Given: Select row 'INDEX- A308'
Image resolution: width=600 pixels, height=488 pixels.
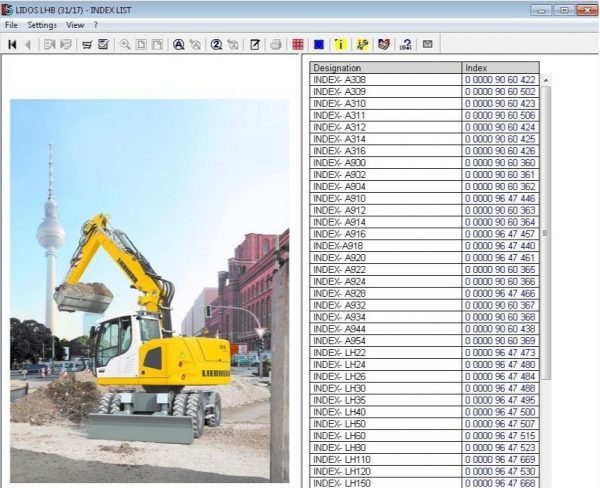Looking at the screenshot, I should pyautogui.click(x=424, y=80).
